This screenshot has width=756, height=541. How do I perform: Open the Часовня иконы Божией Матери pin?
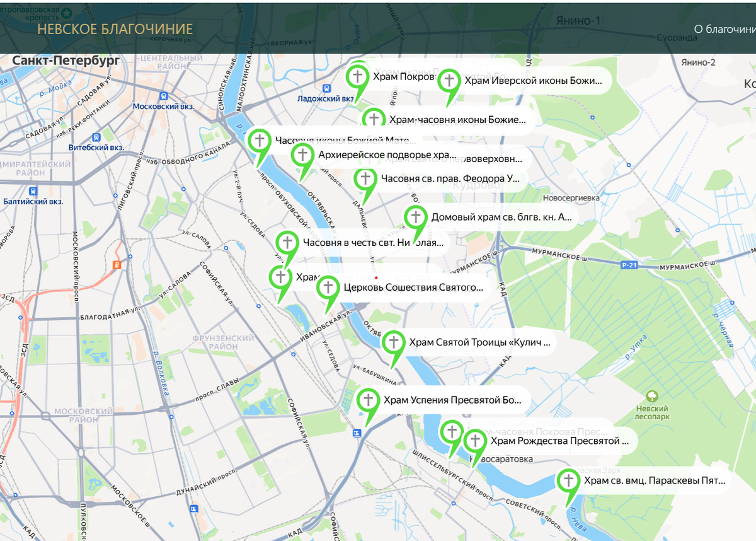[x=259, y=141]
